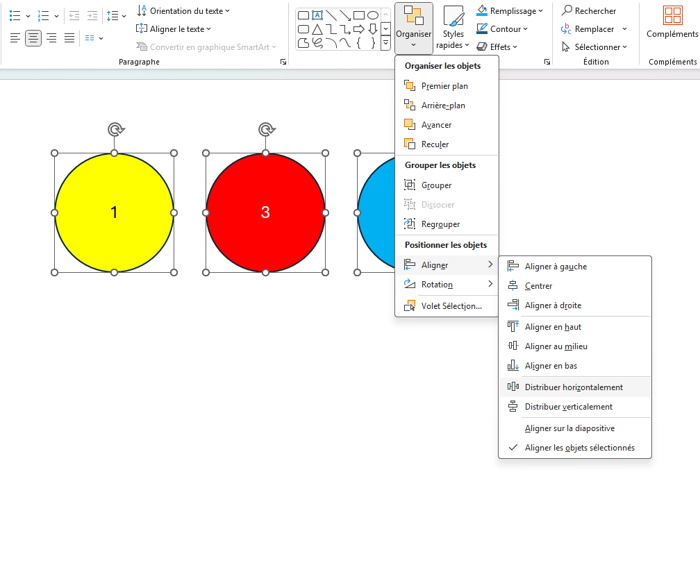Align paragraph text to the right
Screen dimensions: 700x588
click(x=51, y=38)
